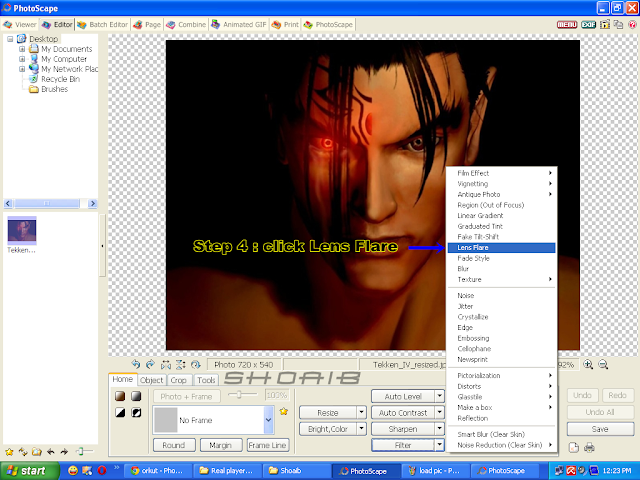Click the network computers tray icon
Image resolution: width=640 pixels, height=480 pixels.
(x=559, y=470)
